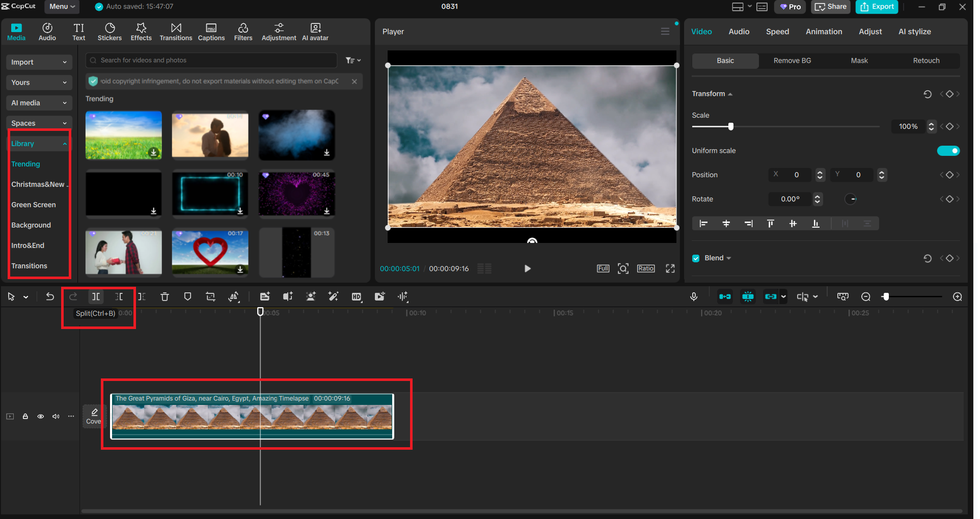Click the fullscreen icon in the player
Viewport: 980px width, 519px height.
tap(670, 268)
